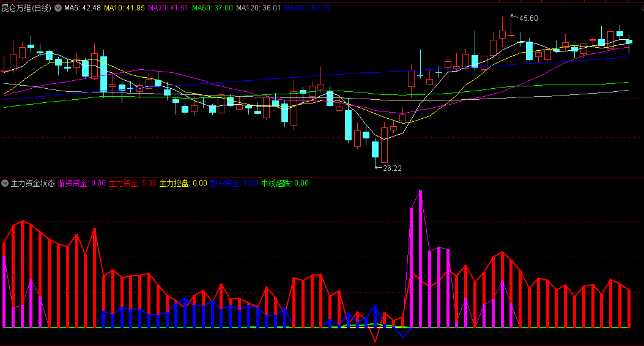Select the MA120: 36.01 label

258,8
